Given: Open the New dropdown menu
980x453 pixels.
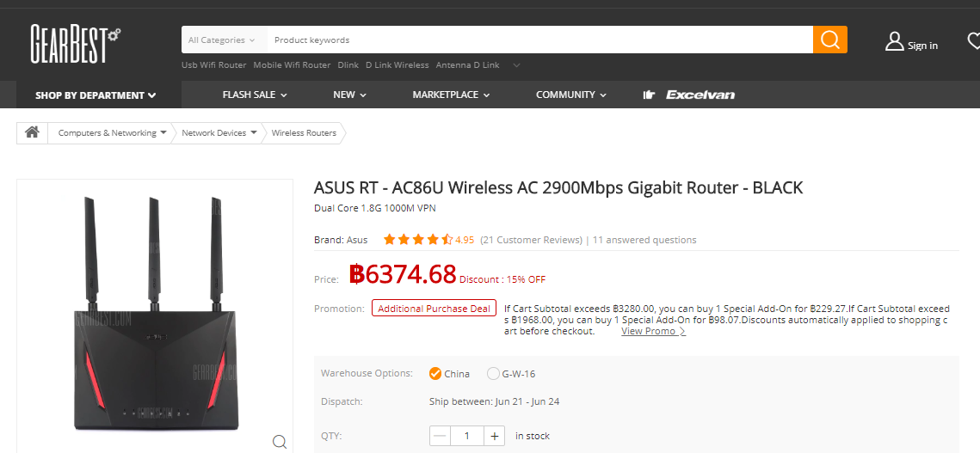Looking at the screenshot, I should [x=349, y=95].
